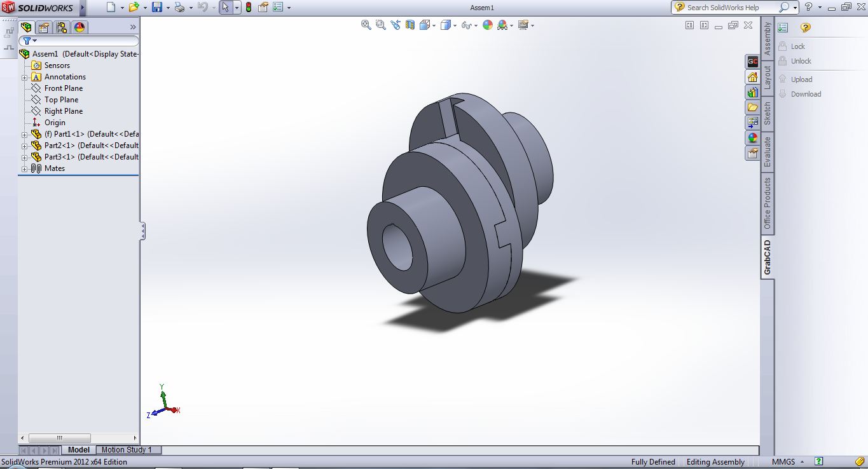Image resolution: width=868 pixels, height=469 pixels.
Task: Switch to the Evaluate command tab
Action: 768,151
